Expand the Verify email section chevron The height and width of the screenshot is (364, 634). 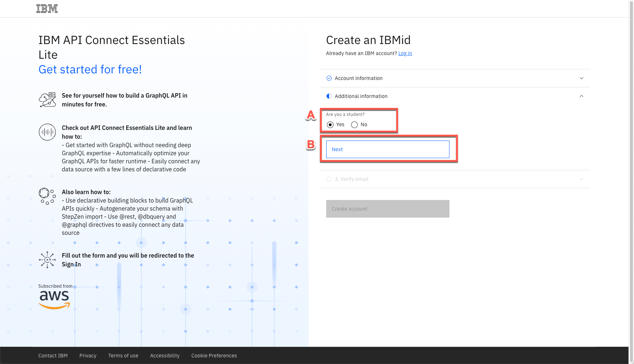click(x=581, y=179)
